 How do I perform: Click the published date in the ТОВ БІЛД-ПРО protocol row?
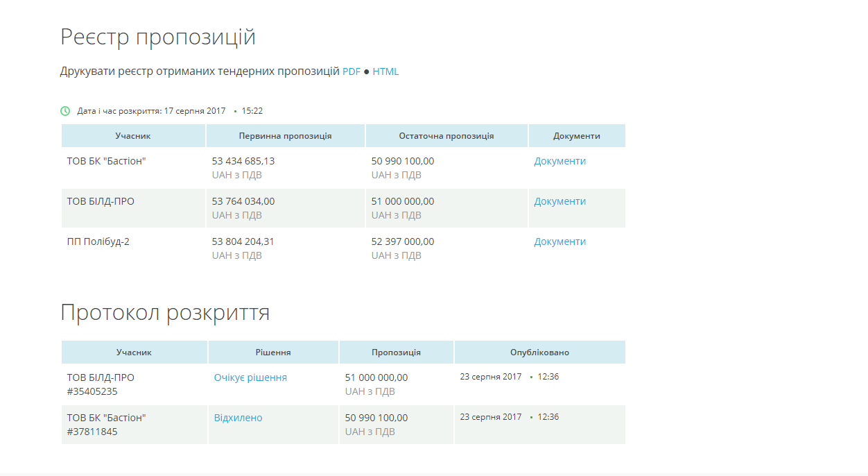click(491, 377)
